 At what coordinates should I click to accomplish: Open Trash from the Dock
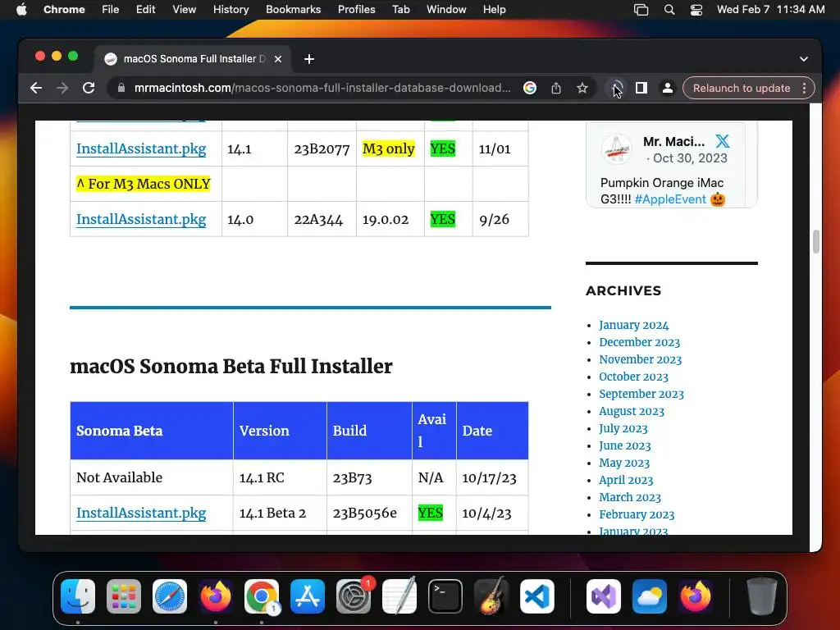tap(762, 596)
